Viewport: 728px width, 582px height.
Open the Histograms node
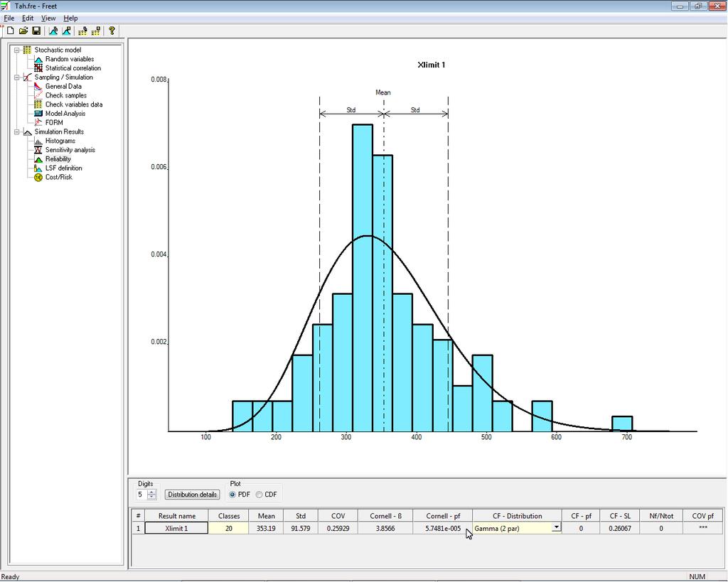(60, 141)
